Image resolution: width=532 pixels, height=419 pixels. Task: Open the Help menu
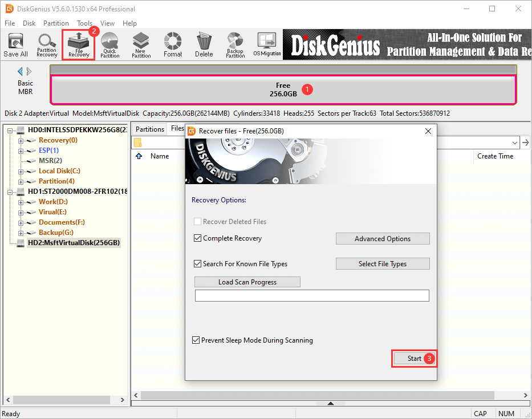point(129,23)
